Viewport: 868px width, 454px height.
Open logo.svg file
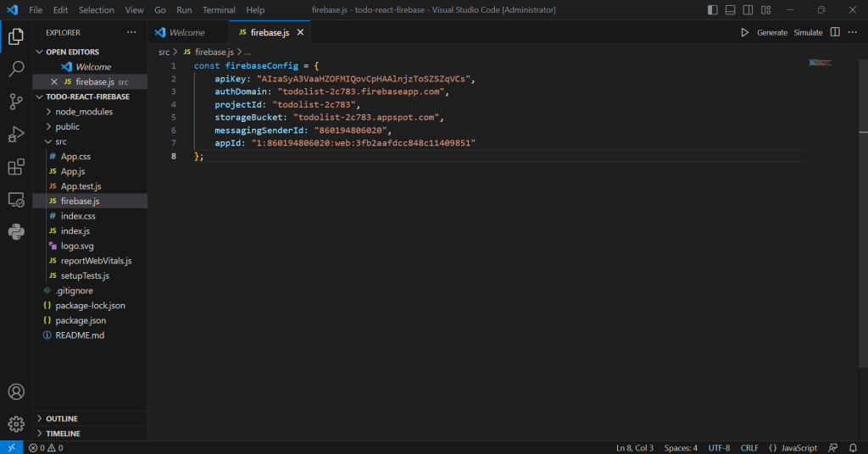point(90,246)
